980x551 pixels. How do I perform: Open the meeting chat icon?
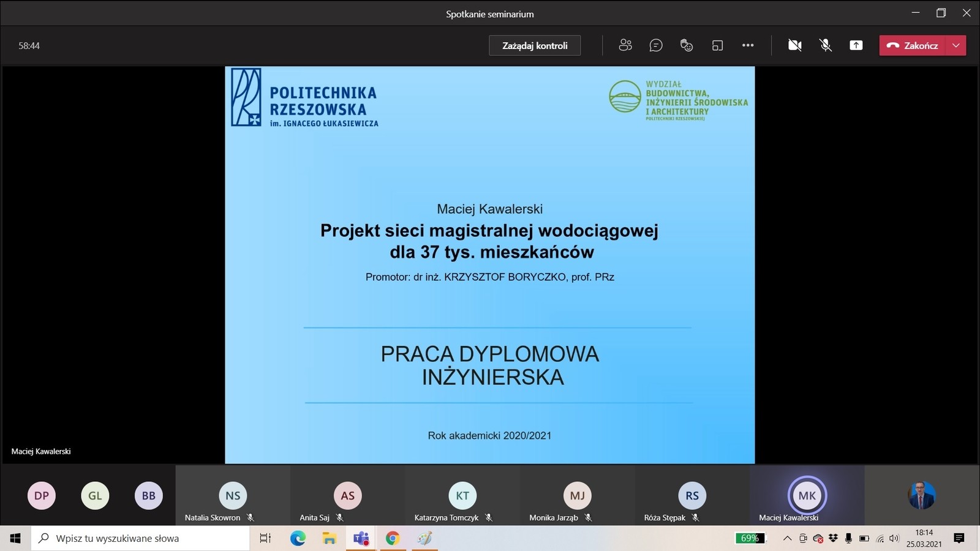pos(656,45)
